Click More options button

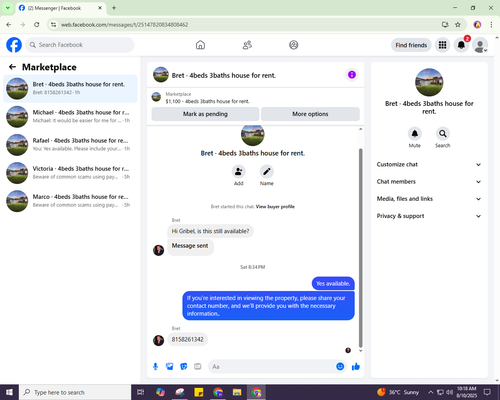point(310,114)
